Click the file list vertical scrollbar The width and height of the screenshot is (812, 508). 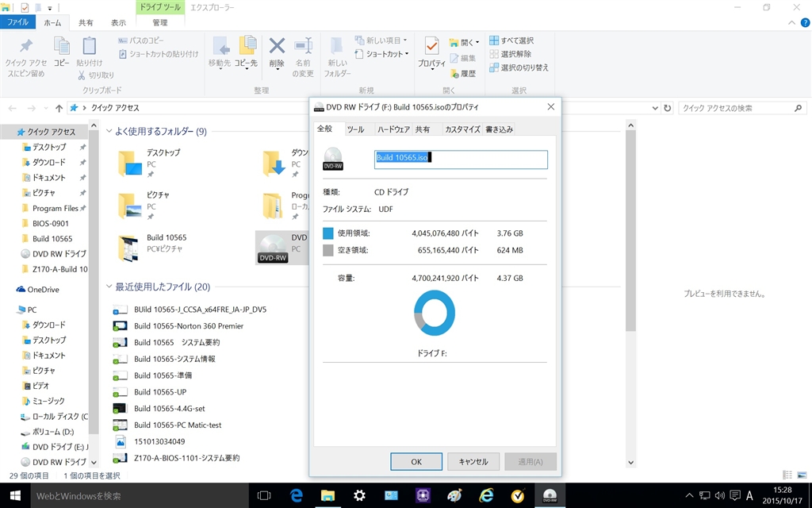click(630, 231)
